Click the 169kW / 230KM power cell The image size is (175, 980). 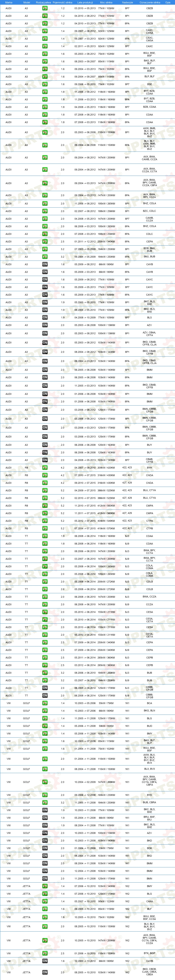click(x=106, y=795)
